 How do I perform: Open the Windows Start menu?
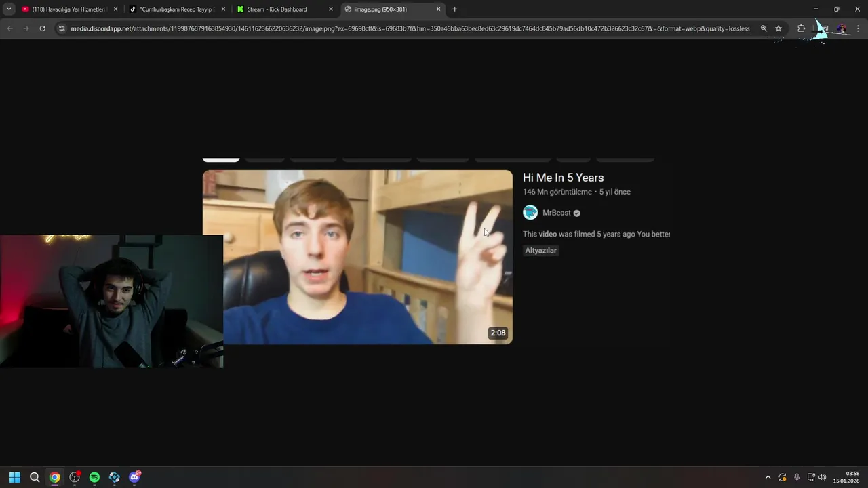pyautogui.click(x=14, y=477)
